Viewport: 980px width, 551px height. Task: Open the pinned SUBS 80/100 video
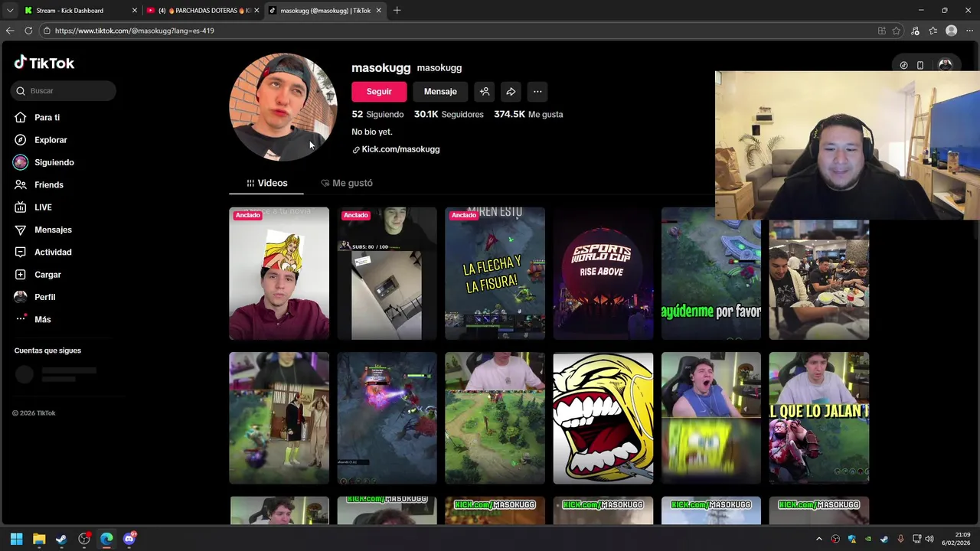pos(387,273)
